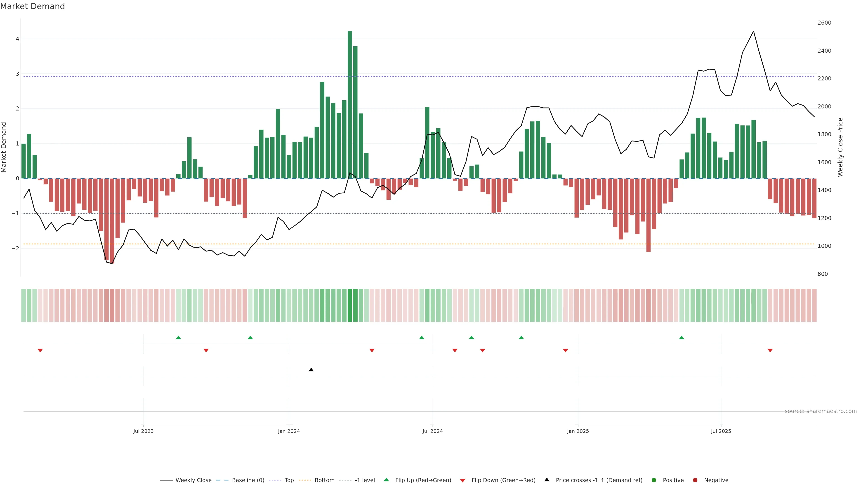The height and width of the screenshot is (488, 868).
Task: Click the Market Demand chart title
Action: click(32, 6)
